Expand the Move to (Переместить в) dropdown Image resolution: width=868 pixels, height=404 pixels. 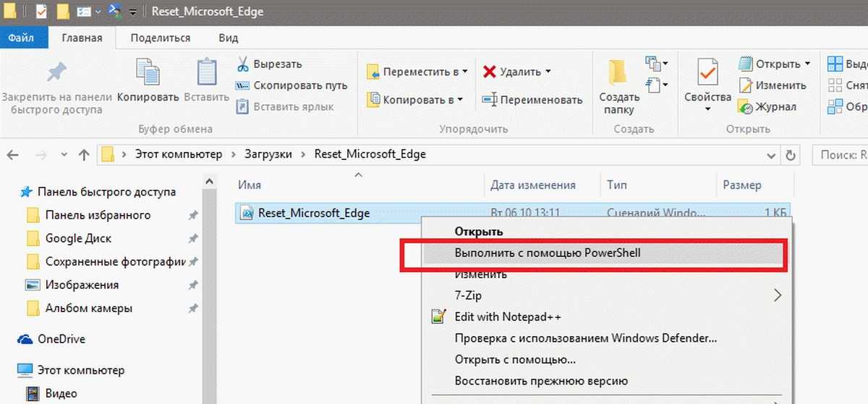point(464,72)
